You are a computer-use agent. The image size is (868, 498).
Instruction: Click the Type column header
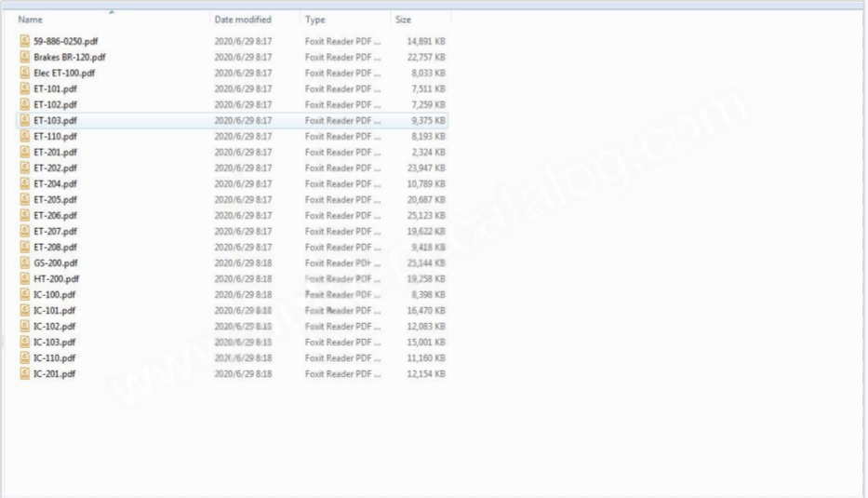315,20
